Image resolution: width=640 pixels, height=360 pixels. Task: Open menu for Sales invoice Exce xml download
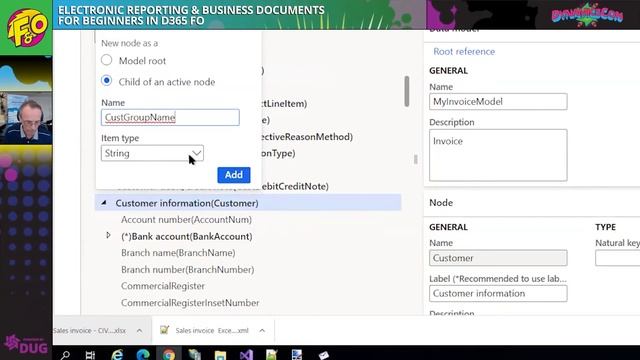tap(262, 331)
